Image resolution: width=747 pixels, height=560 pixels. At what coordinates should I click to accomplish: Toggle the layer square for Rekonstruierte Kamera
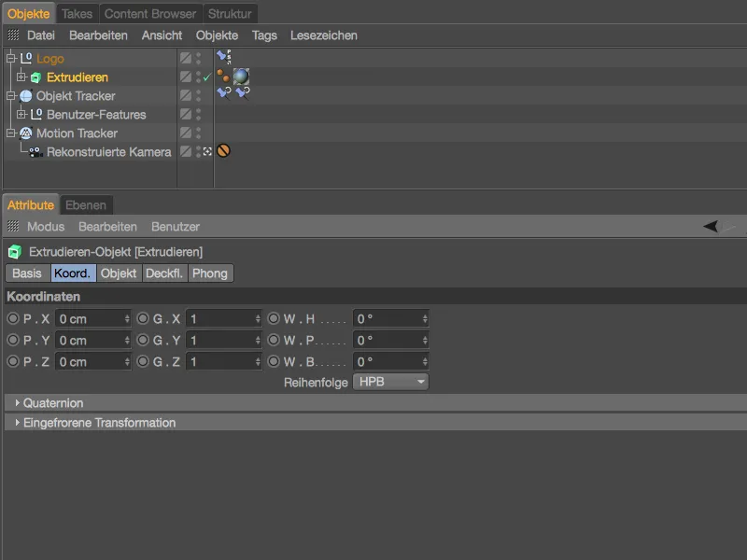186,151
